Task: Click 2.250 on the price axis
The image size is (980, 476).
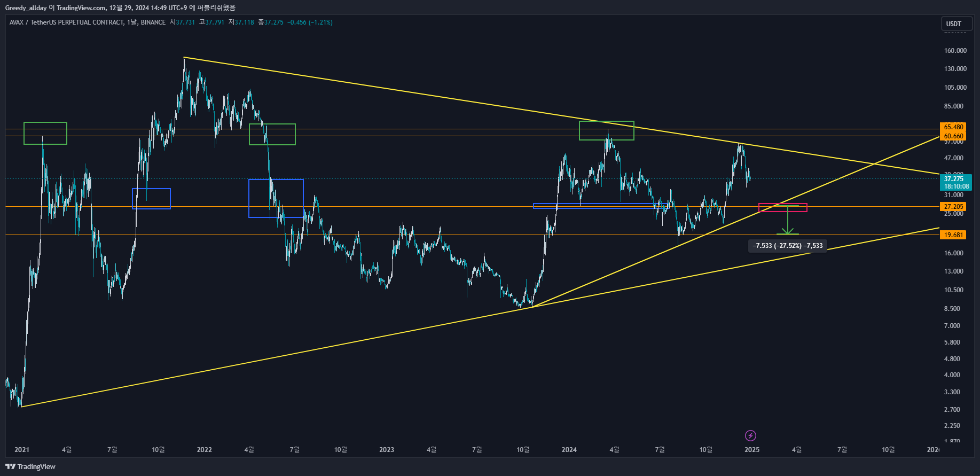Action: click(952, 426)
